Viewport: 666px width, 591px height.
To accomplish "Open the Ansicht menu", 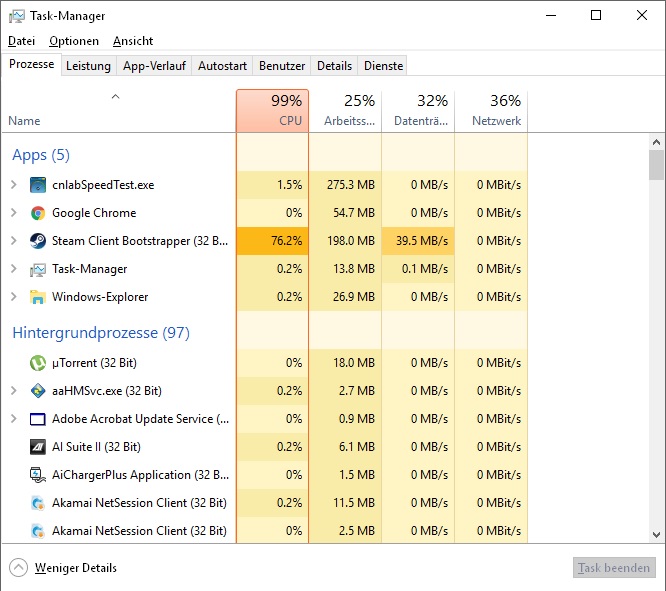I will [x=133, y=41].
